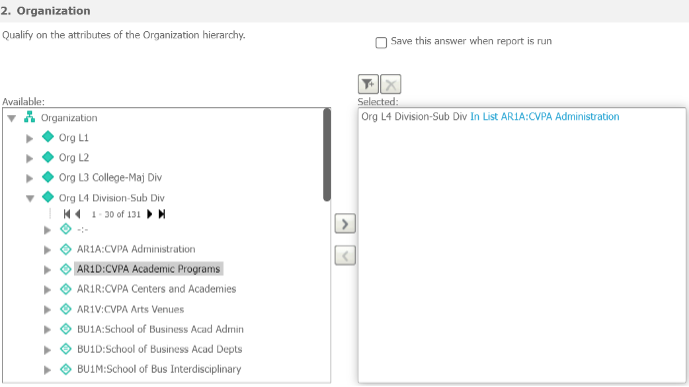The image size is (689, 387).
Task: Click the 1 - 30 of 131 page indicator
Action: pos(116,214)
